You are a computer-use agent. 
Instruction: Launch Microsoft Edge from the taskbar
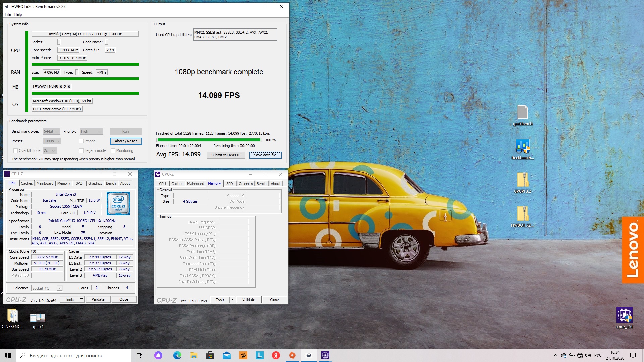pos(177,355)
